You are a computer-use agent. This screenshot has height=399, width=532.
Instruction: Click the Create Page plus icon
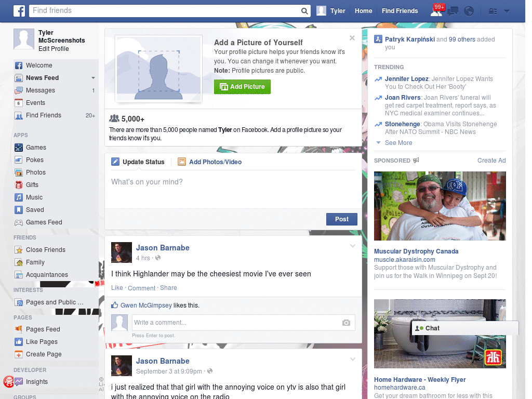[x=19, y=354]
